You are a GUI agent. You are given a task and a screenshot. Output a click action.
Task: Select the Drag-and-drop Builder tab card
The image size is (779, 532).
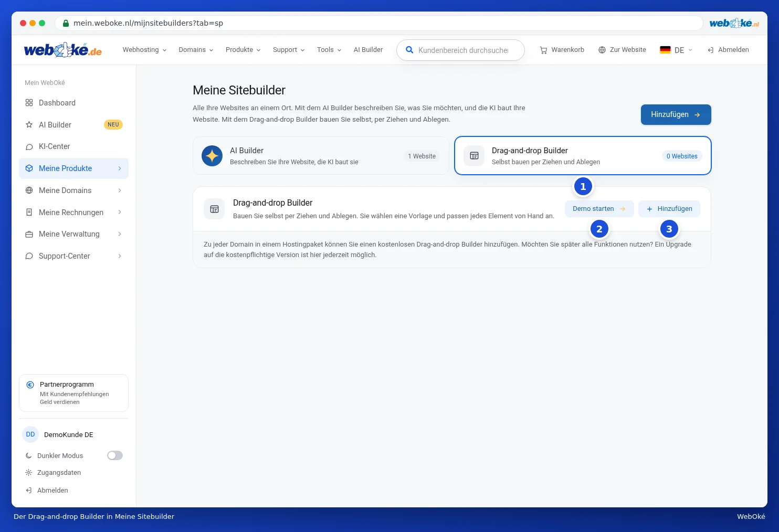point(583,156)
